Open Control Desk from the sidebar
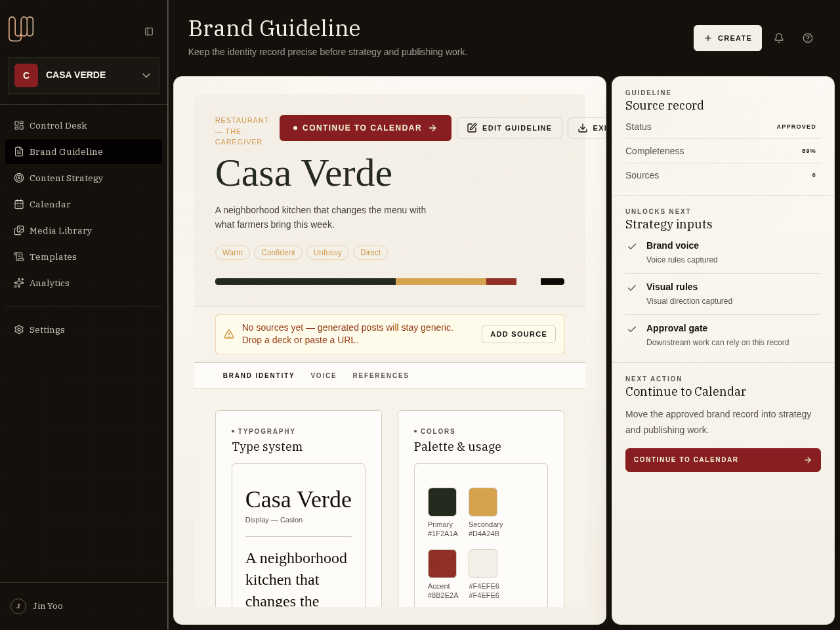 [83, 125]
